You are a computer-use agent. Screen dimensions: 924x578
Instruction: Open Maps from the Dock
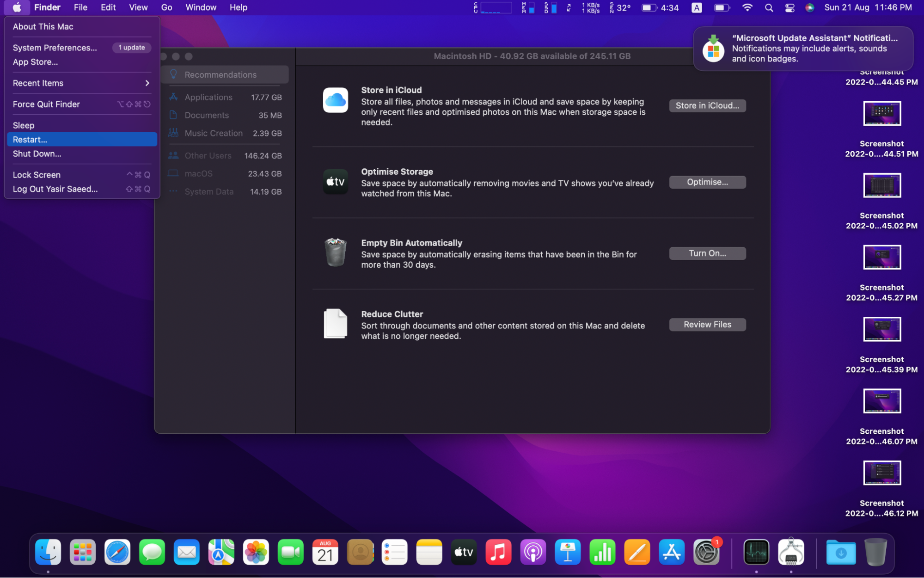click(x=221, y=552)
